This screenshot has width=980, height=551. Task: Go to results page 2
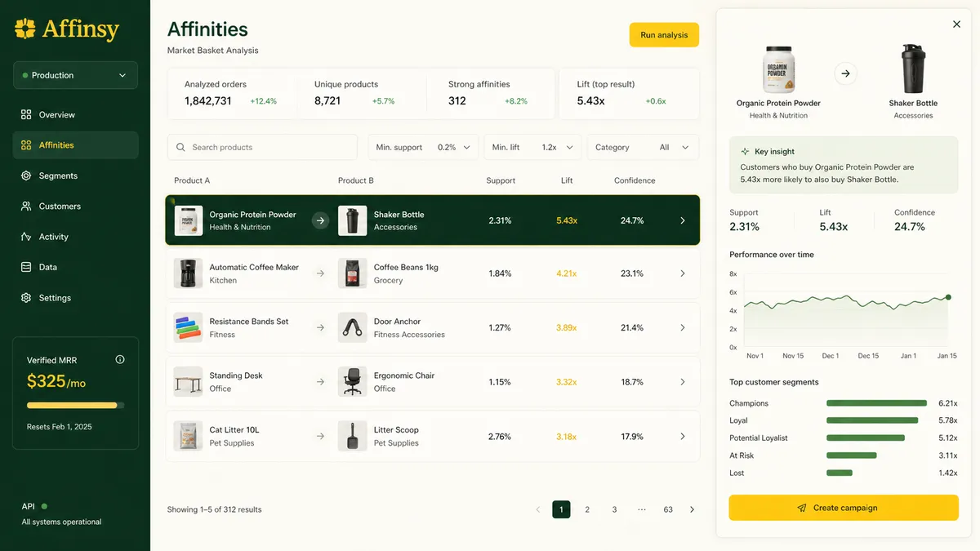587,509
